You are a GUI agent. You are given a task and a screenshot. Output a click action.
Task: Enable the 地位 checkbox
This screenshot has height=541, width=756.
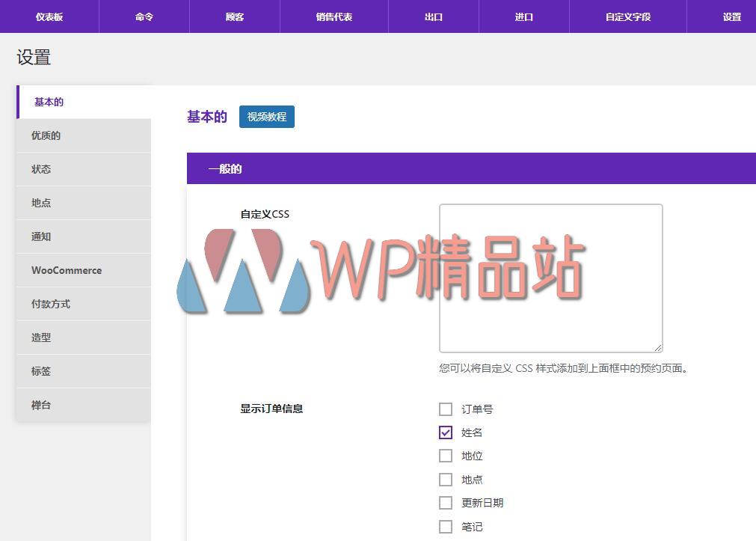click(446, 456)
